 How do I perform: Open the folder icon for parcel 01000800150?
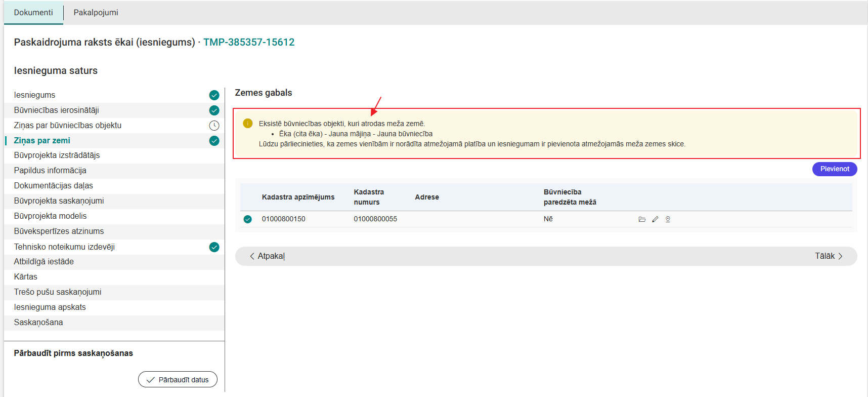point(642,219)
